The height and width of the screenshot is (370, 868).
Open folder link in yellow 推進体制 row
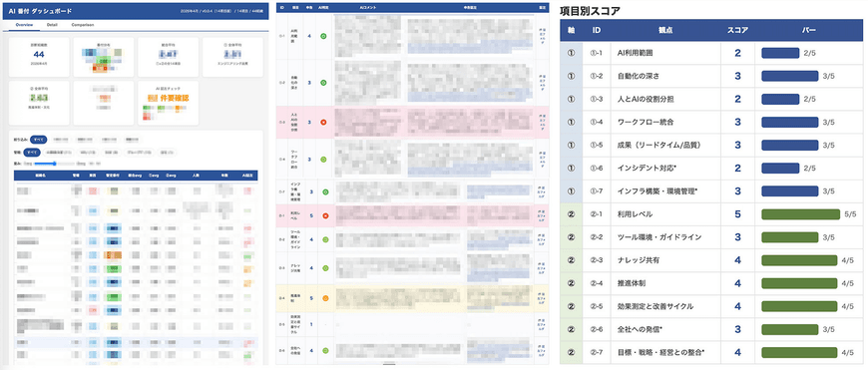[x=541, y=298]
